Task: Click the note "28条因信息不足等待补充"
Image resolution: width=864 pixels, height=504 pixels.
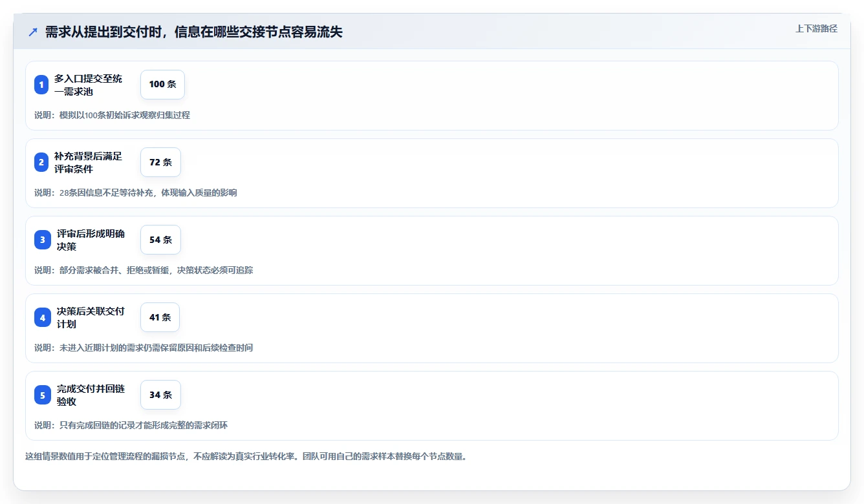Action: pos(107,193)
